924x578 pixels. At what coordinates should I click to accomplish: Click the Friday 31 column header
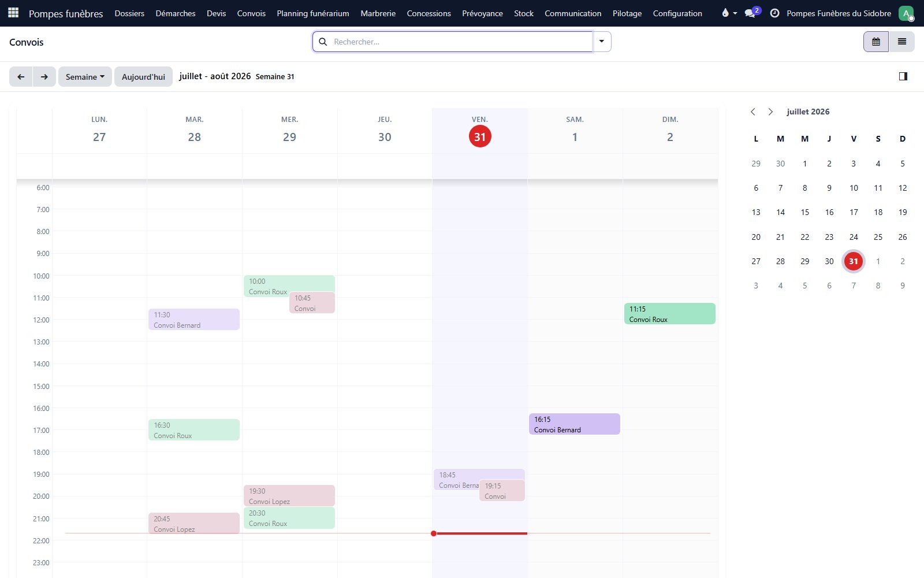[x=480, y=131]
